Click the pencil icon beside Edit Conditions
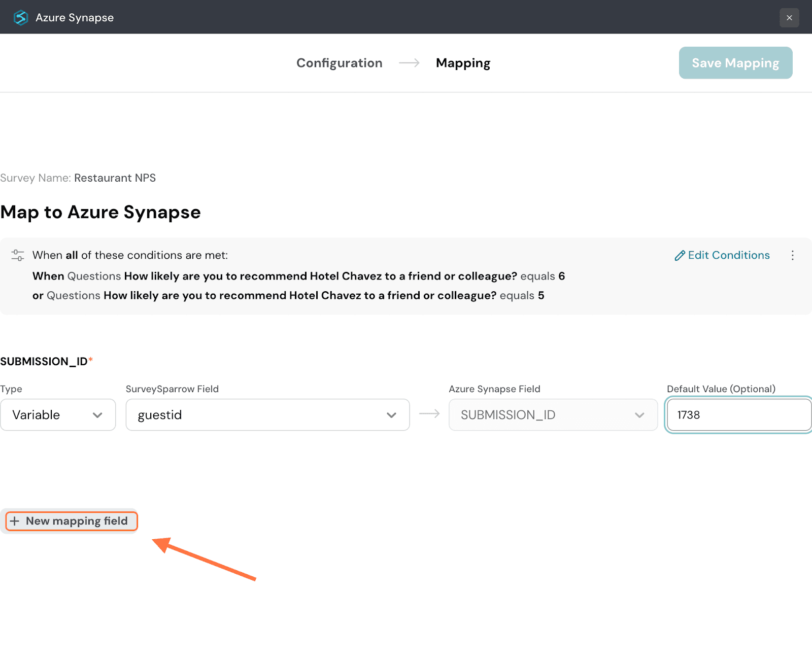The width and height of the screenshot is (812, 662). click(x=680, y=256)
